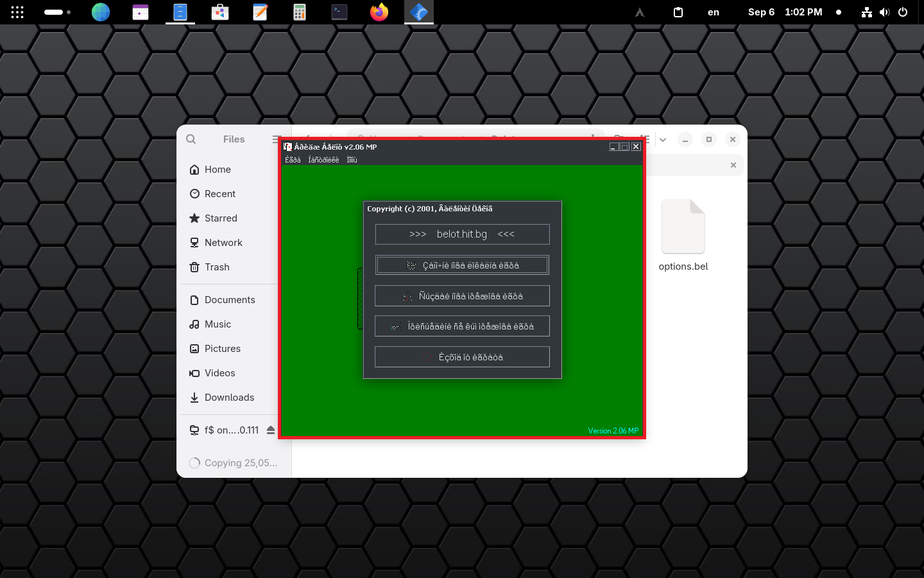
Task: Open the Software store app icon
Action: point(220,12)
